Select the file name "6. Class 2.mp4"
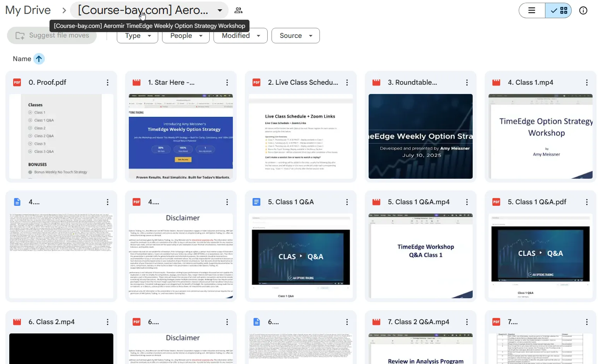Screen dimensions: 598x364 coord(51,322)
